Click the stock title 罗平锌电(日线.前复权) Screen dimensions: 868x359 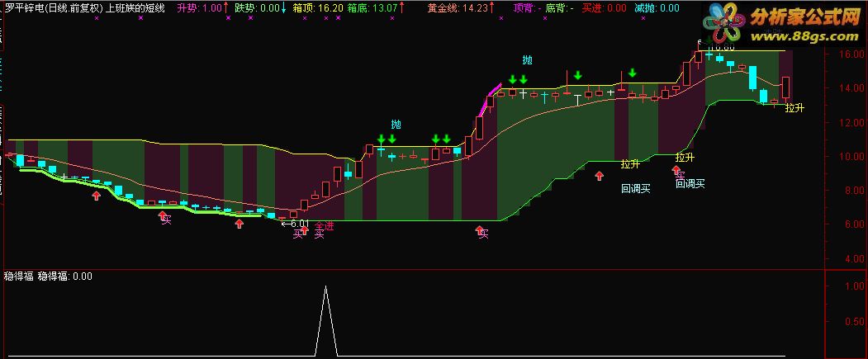click(x=54, y=8)
